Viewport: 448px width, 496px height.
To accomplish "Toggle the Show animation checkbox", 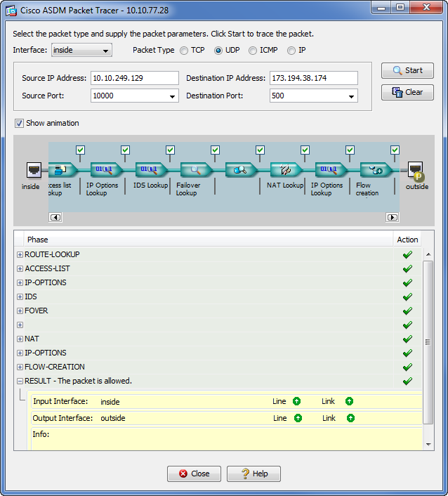I will (19, 123).
